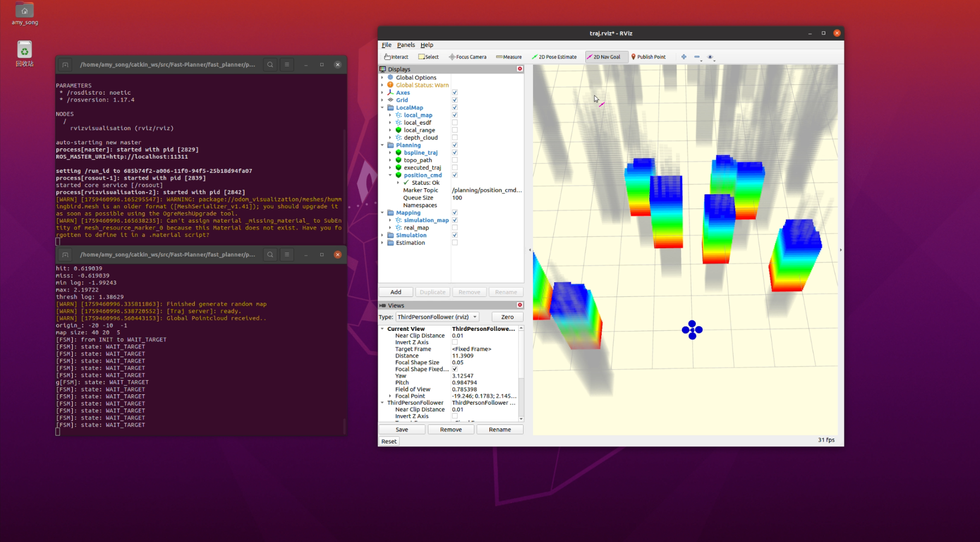Choose the Focus Camera tool
The height and width of the screenshot is (542, 980).
pos(467,57)
